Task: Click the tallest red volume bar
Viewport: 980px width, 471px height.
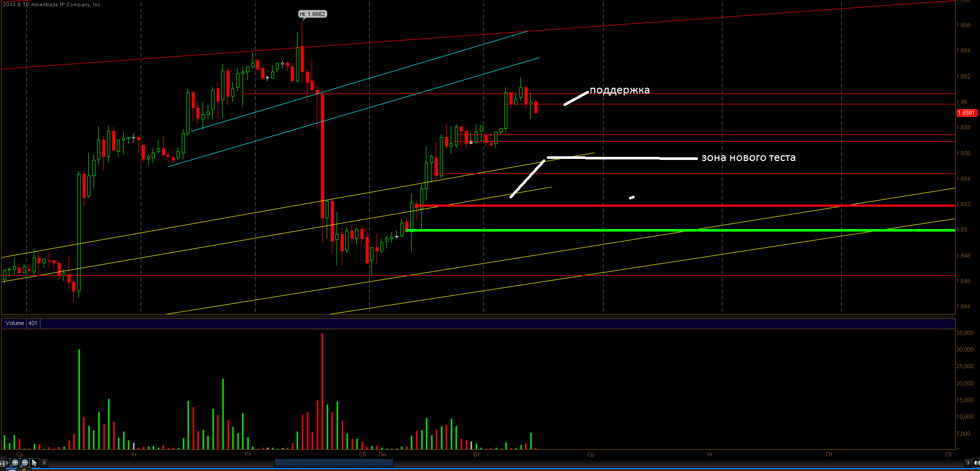Action: coord(322,391)
